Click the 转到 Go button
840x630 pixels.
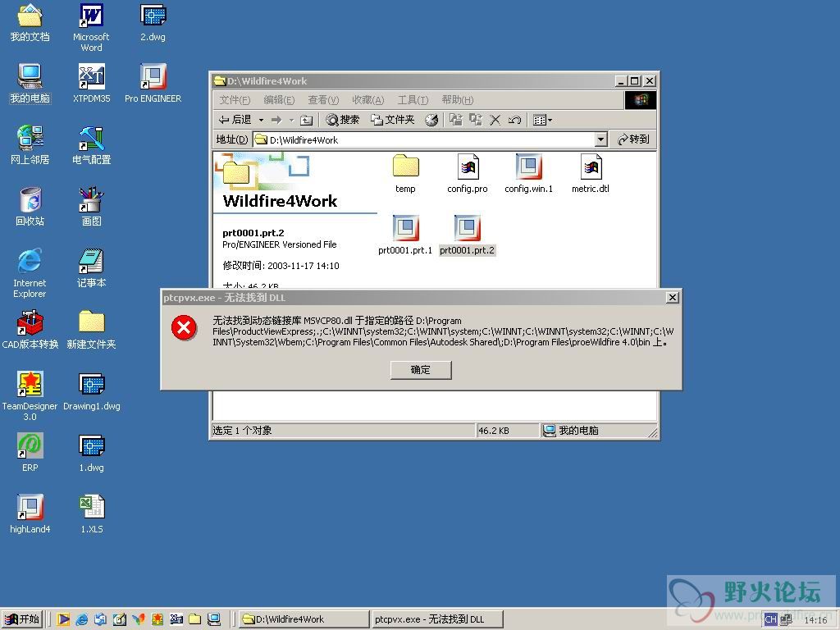634,139
